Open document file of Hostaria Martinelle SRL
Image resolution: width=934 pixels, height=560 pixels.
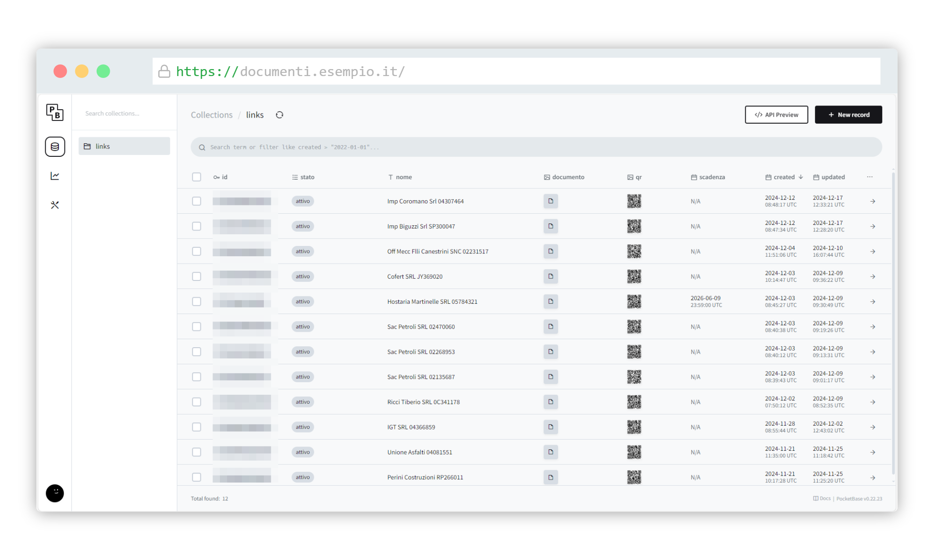(x=551, y=301)
